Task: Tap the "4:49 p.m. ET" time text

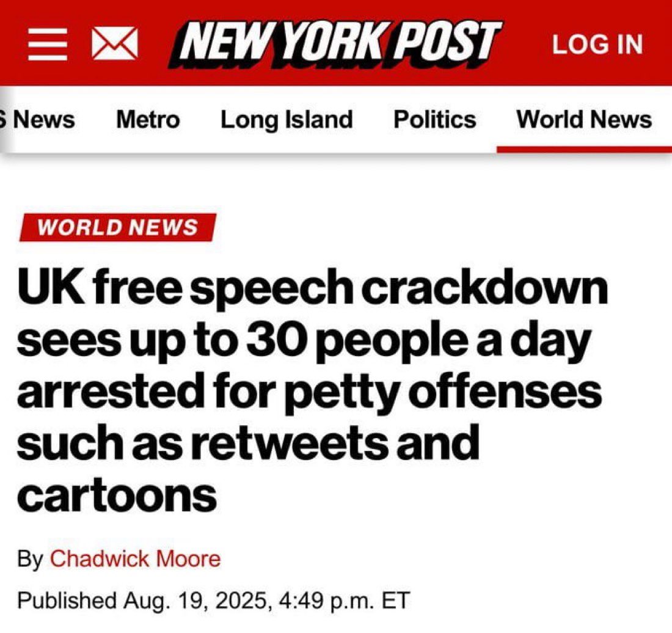Action: click(345, 600)
